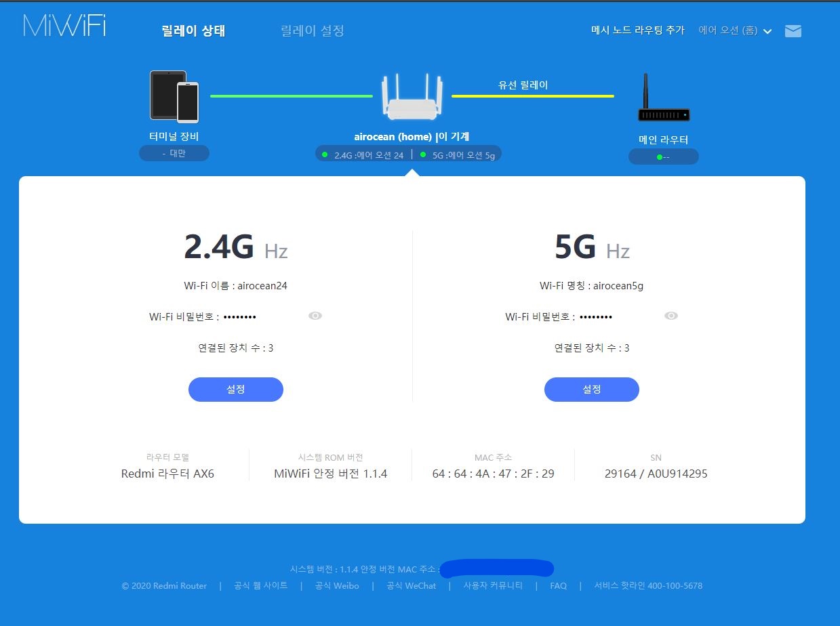Expand the 에어 오션 (홈) dropdown
The width and height of the screenshot is (840, 626).
(x=735, y=30)
